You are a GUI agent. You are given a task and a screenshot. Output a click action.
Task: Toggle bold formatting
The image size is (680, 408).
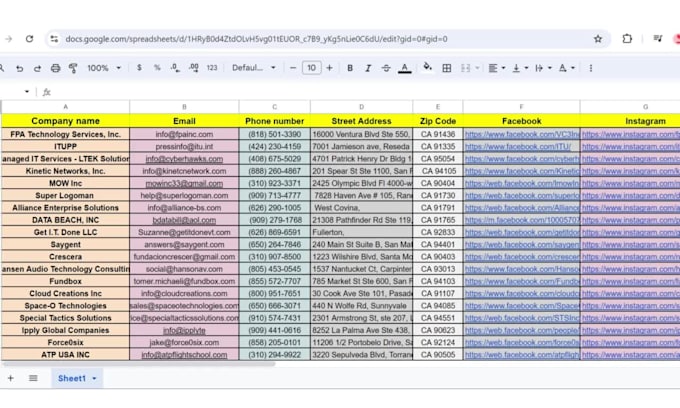click(350, 68)
